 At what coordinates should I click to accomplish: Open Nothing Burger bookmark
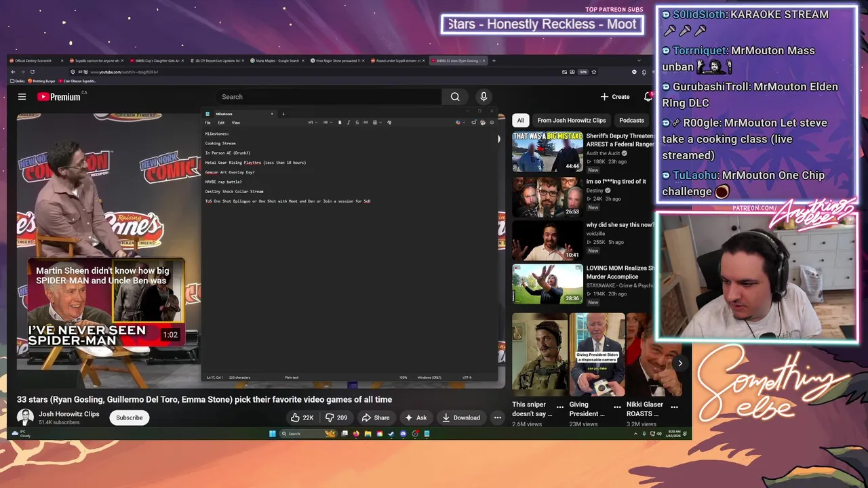[42, 81]
